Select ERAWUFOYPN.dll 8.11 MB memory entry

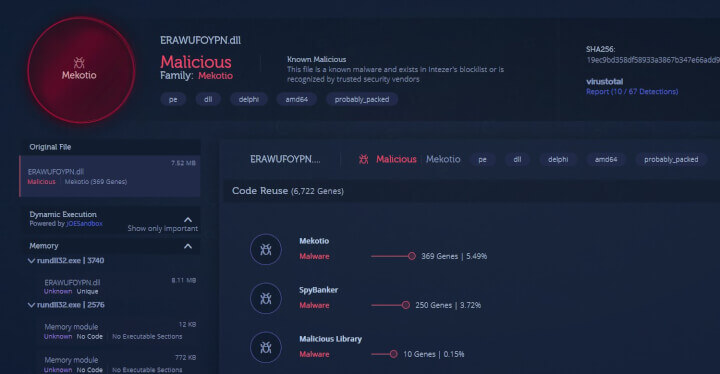(x=119, y=286)
